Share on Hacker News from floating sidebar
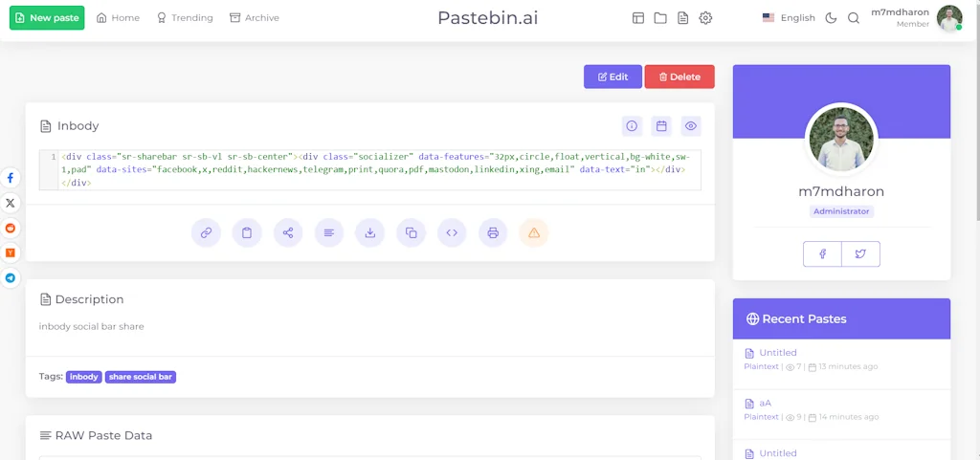This screenshot has height=460, width=980. click(10, 252)
